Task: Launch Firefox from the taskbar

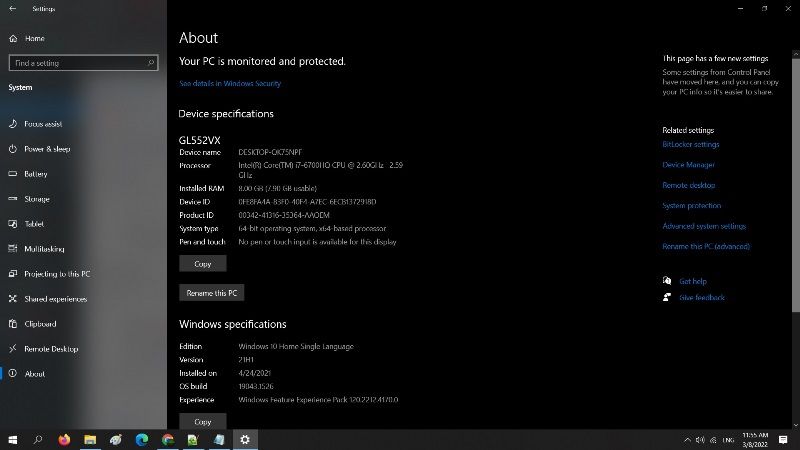Action: [64, 439]
